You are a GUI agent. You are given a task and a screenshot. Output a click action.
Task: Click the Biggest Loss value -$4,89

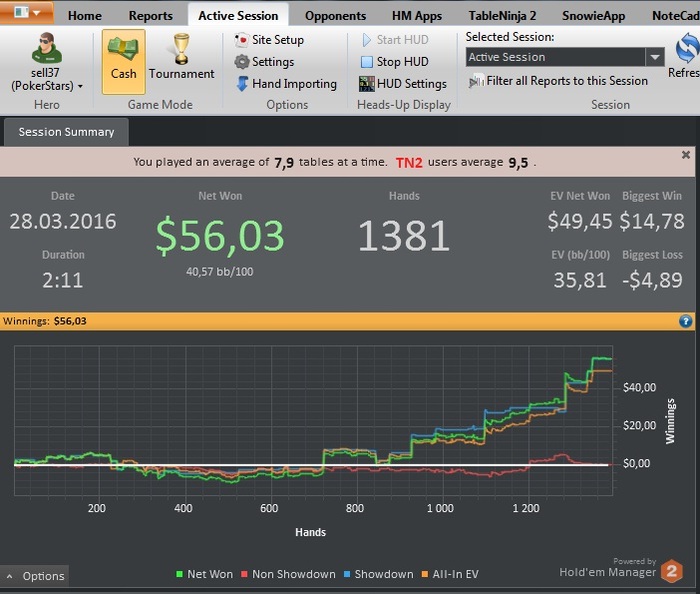pos(652,280)
